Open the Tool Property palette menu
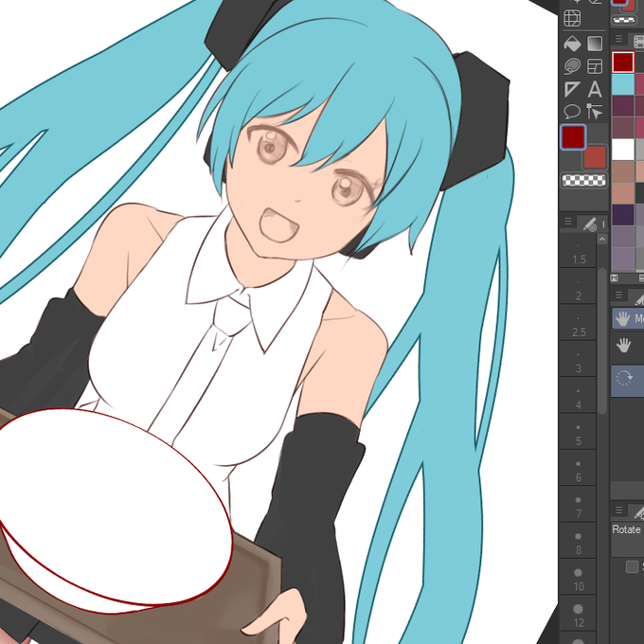 pos(619,510)
